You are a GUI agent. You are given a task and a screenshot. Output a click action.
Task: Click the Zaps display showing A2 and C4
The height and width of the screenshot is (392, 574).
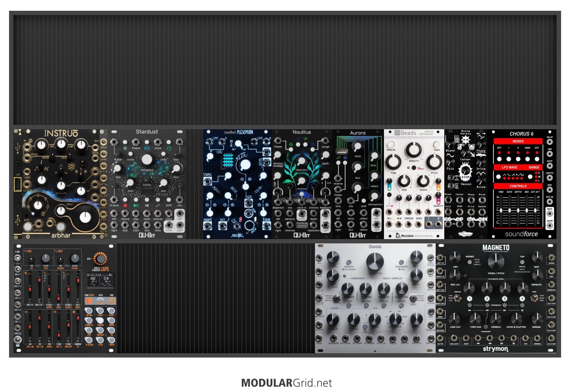(100, 280)
